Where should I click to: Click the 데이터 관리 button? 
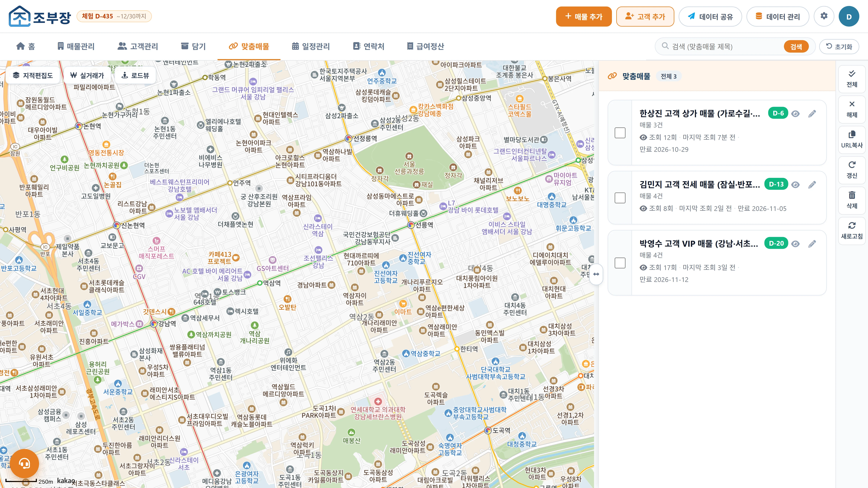[777, 16]
